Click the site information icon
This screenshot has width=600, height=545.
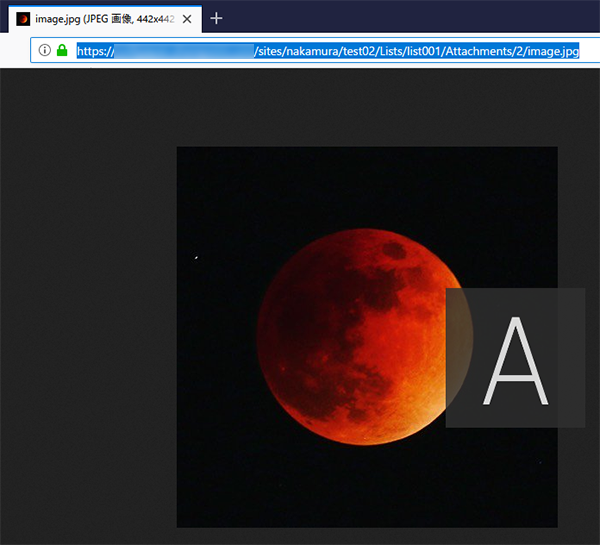[x=45, y=50]
